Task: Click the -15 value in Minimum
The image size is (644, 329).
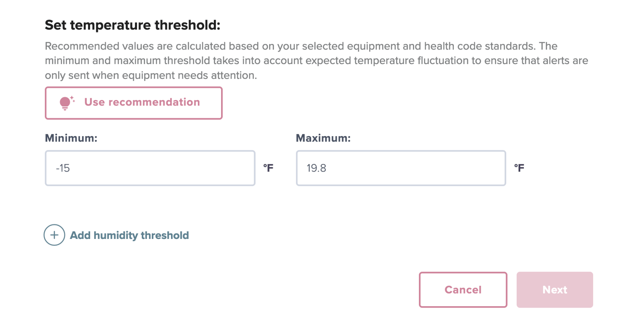Action: point(63,168)
